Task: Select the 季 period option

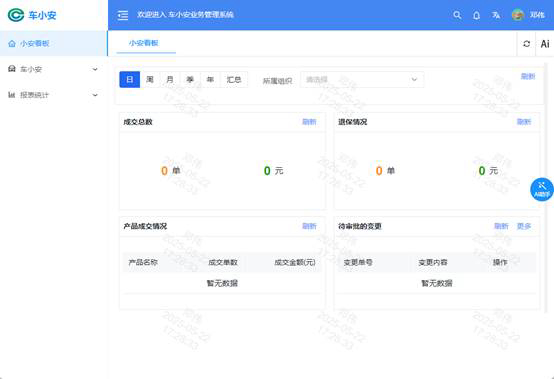Action: point(190,79)
